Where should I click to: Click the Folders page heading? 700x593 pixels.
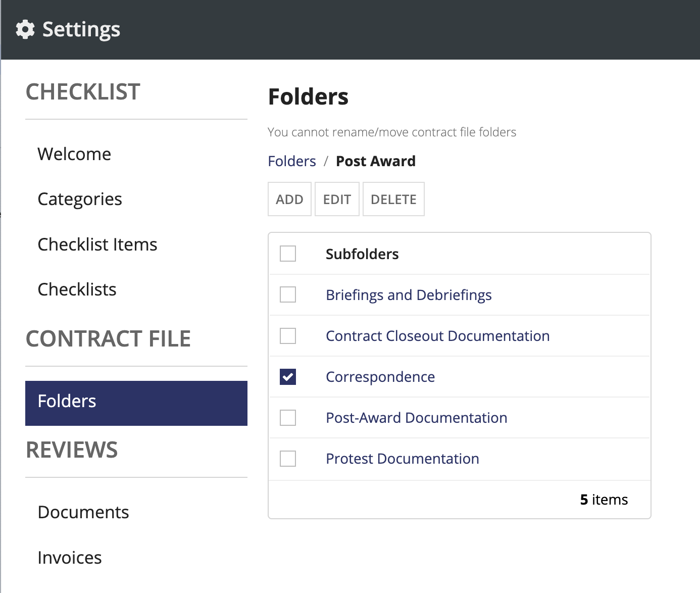point(308,97)
